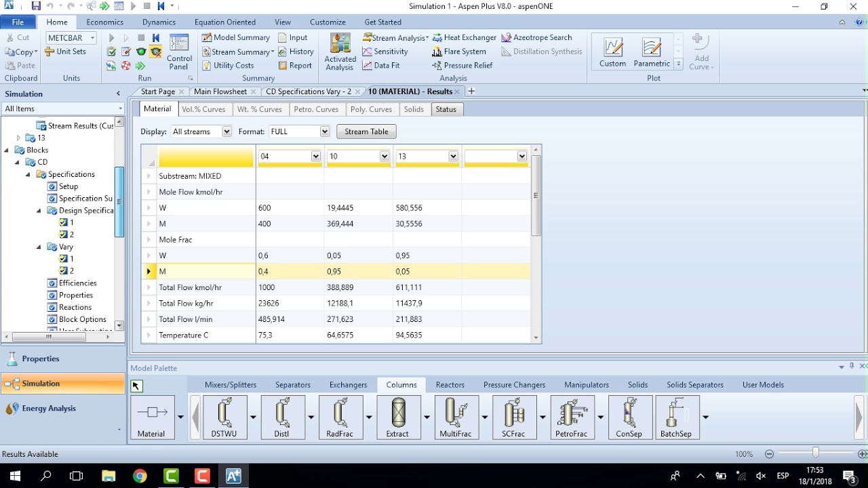
Task: Close the Start Page tab
Action: tap(182, 91)
